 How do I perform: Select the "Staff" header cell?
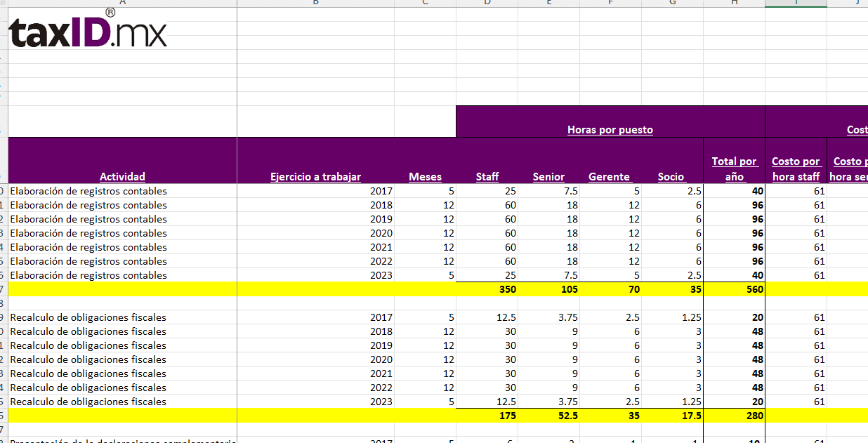[x=487, y=176]
